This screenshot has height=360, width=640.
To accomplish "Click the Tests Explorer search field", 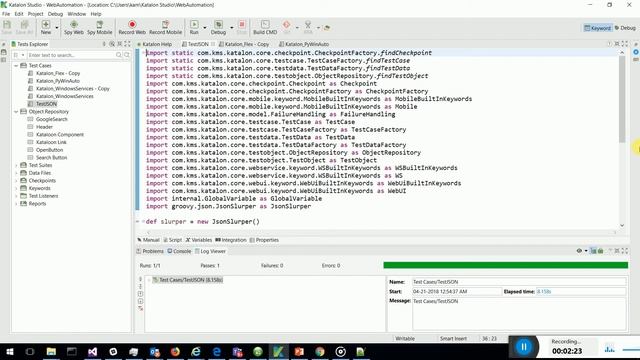I will pyautogui.click(x=71, y=55).
